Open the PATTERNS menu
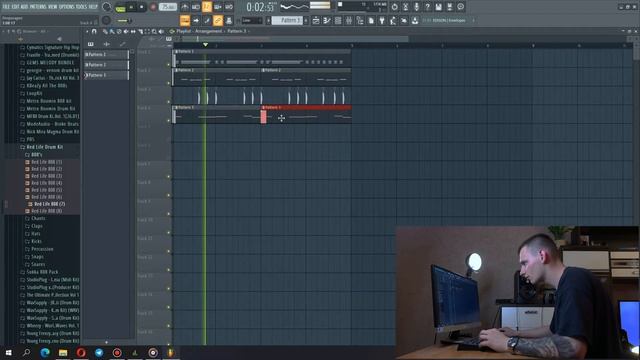The width and height of the screenshot is (640, 360). coord(39,7)
